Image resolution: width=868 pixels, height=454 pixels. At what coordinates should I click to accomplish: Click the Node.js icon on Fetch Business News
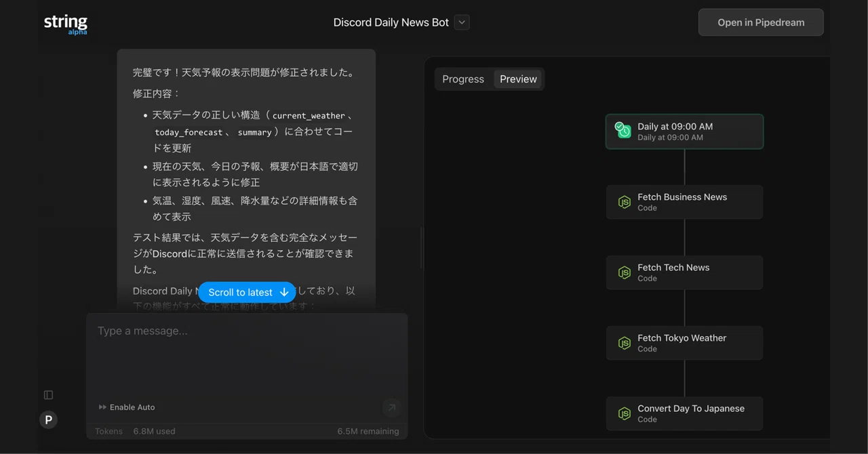pos(624,202)
